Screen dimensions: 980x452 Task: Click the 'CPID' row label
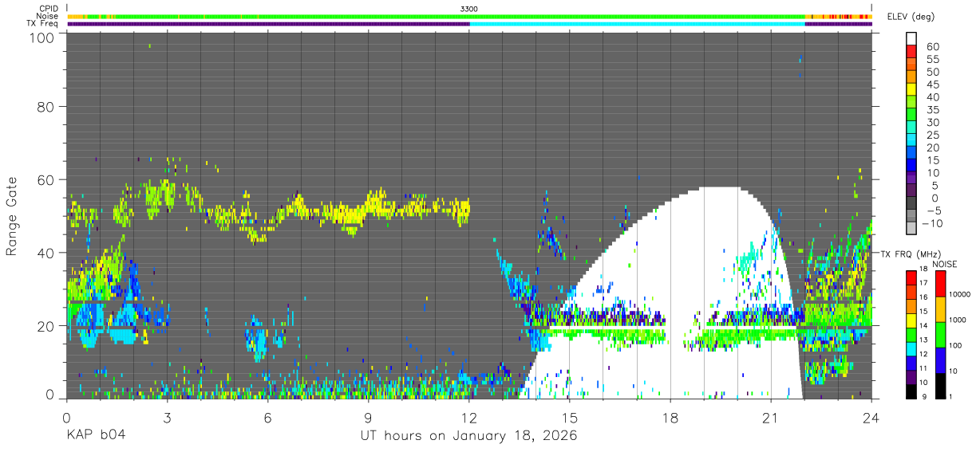point(47,9)
